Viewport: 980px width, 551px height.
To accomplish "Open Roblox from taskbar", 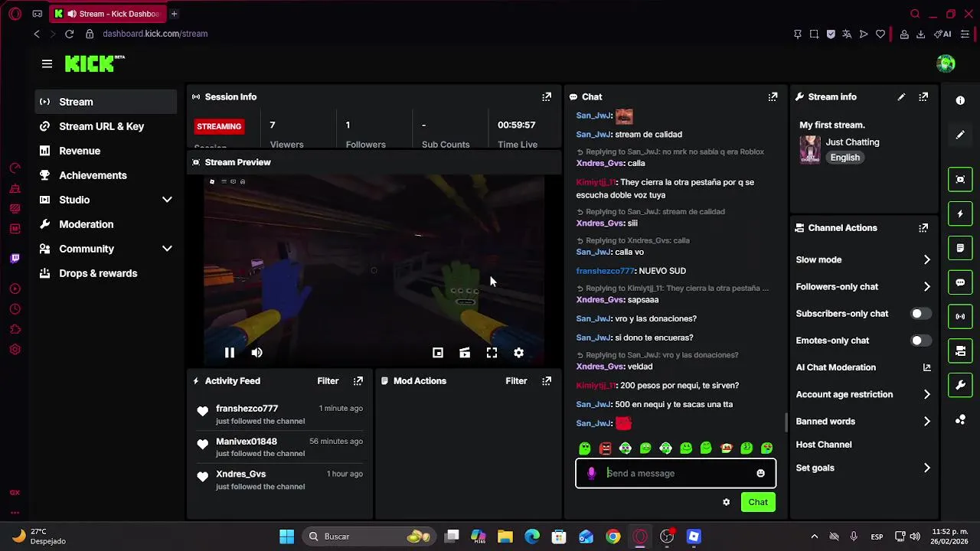I will coord(694,536).
